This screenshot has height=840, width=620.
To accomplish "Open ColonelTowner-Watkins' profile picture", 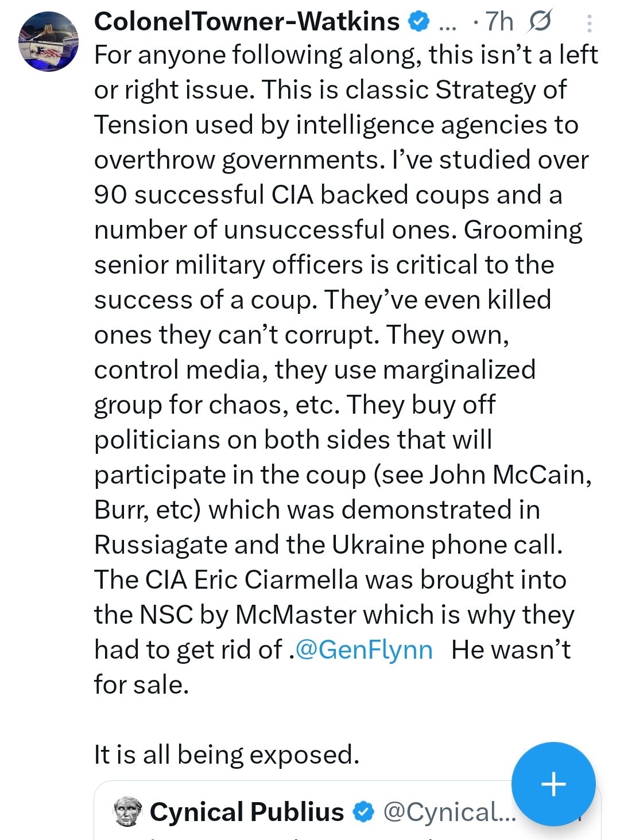I will (49, 41).
